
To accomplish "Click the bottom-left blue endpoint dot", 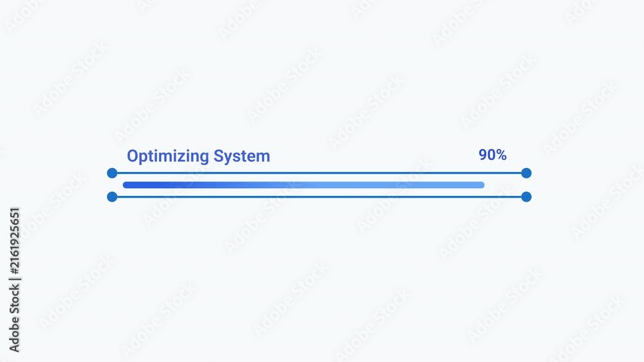I will coord(112,197).
